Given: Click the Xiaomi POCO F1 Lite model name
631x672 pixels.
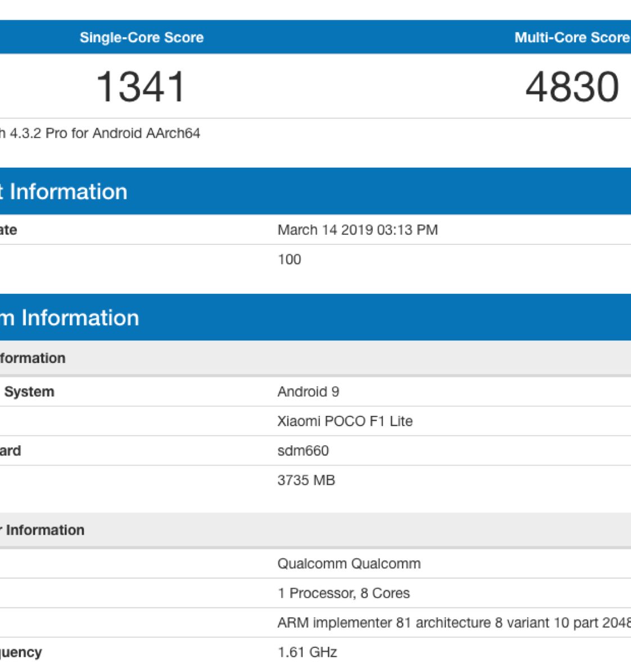Looking at the screenshot, I should (x=345, y=421).
